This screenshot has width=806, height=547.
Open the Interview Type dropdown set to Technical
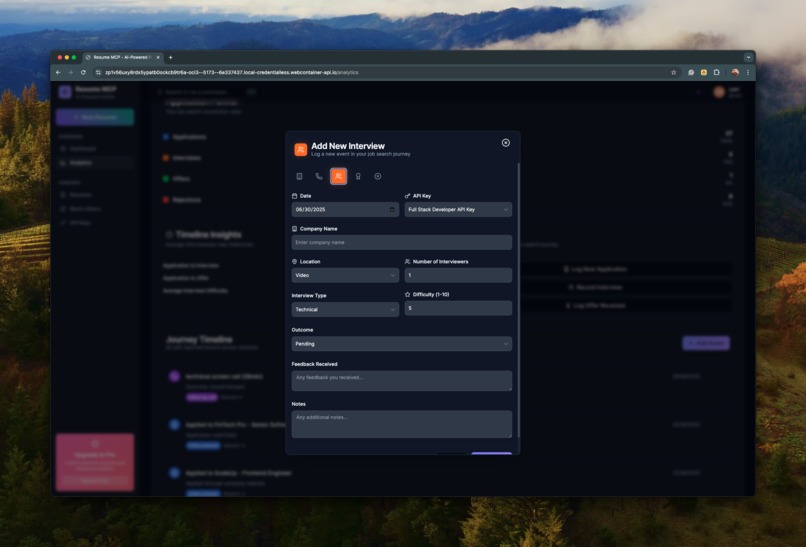pos(345,309)
